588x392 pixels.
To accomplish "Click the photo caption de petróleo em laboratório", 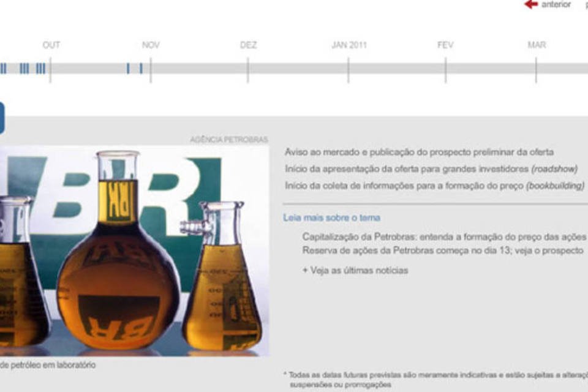I will [x=48, y=364].
